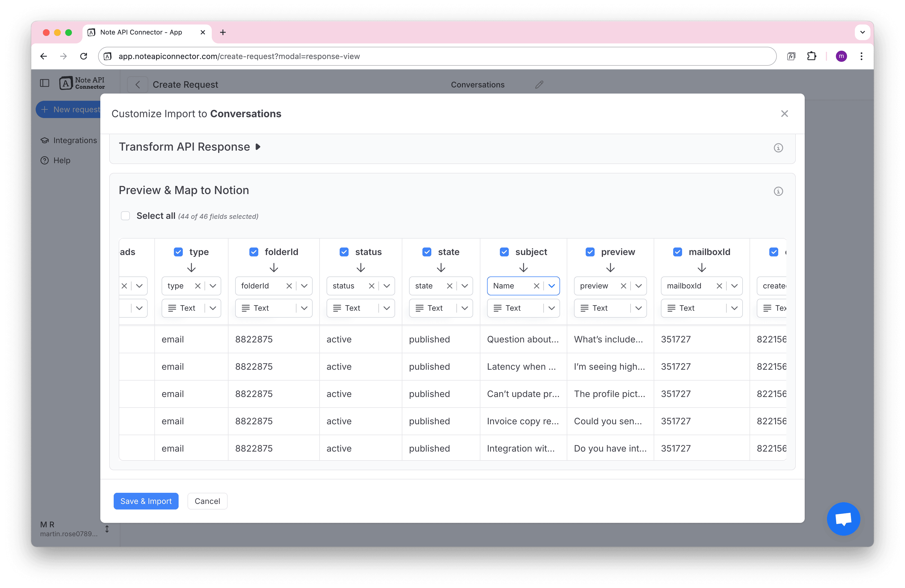This screenshot has height=588, width=905.
Task: Open the mailboxId property name dropdown
Action: [x=734, y=286]
